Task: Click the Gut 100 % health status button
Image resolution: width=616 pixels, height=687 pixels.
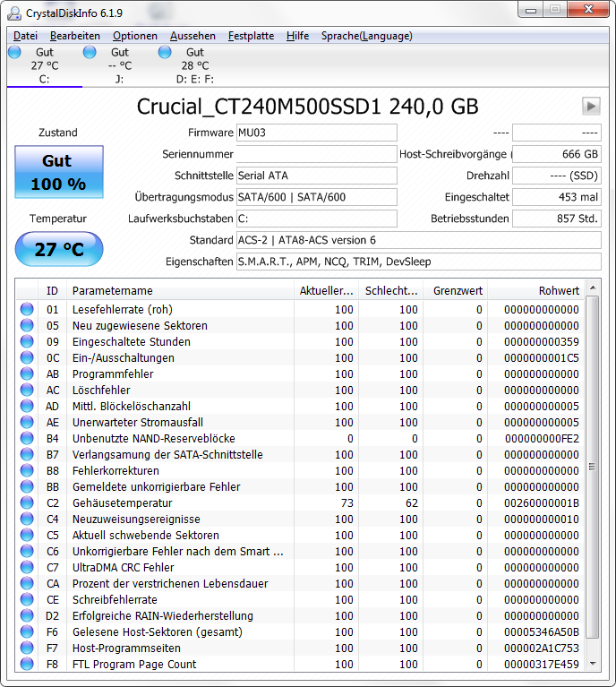Action: click(59, 172)
